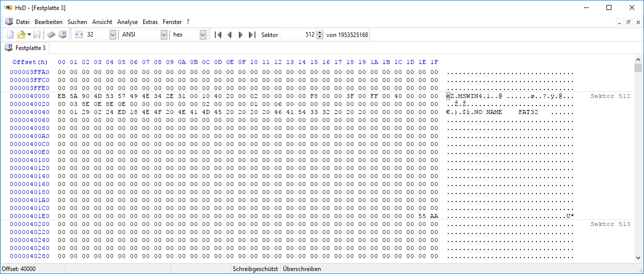Click the 'Sektor 512' label

click(610, 96)
